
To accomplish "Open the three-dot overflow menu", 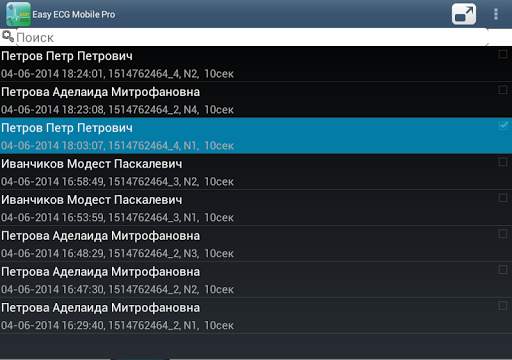I will click(x=496, y=14).
